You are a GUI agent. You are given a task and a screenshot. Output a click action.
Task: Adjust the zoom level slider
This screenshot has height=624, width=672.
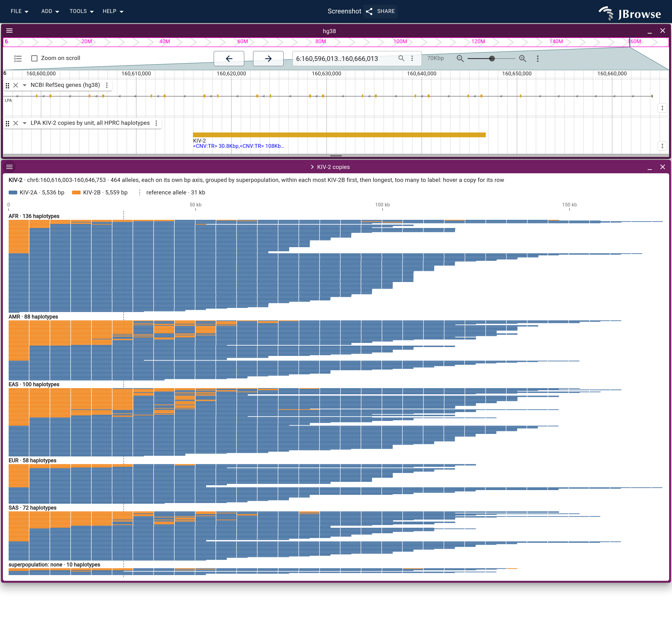[492, 58]
